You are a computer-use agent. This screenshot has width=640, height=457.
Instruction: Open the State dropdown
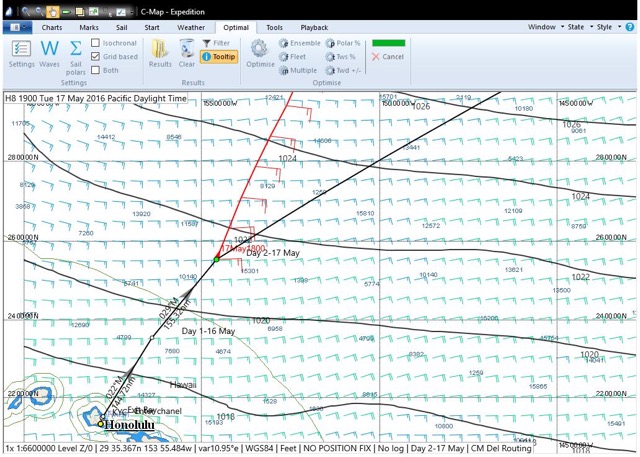577,27
